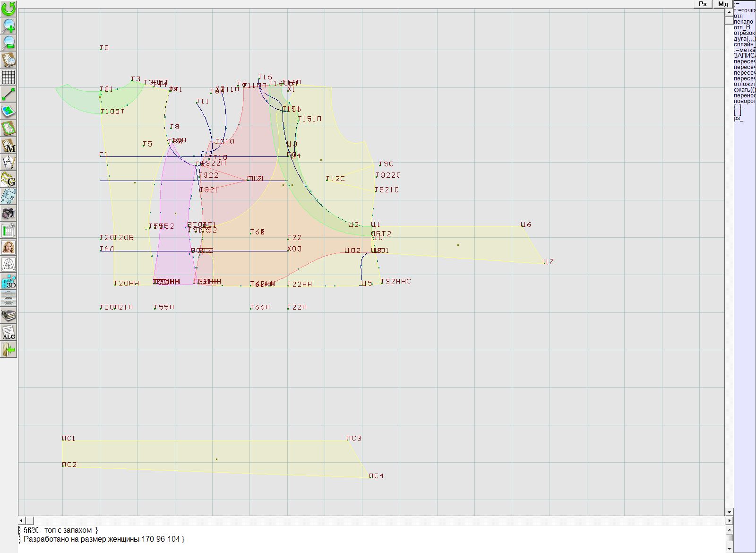
Task: Select 'сплайн' command in the right list
Action: click(x=744, y=44)
